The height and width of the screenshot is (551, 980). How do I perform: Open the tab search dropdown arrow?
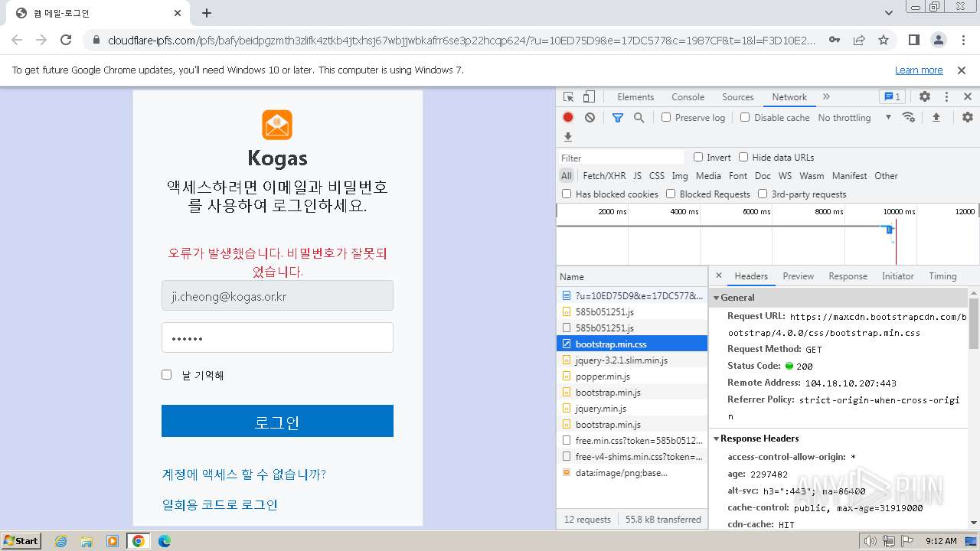point(889,13)
